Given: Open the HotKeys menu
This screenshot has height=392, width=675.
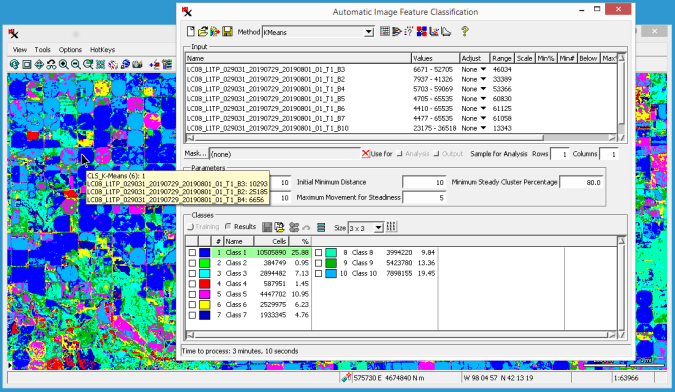Looking at the screenshot, I should 102,49.
